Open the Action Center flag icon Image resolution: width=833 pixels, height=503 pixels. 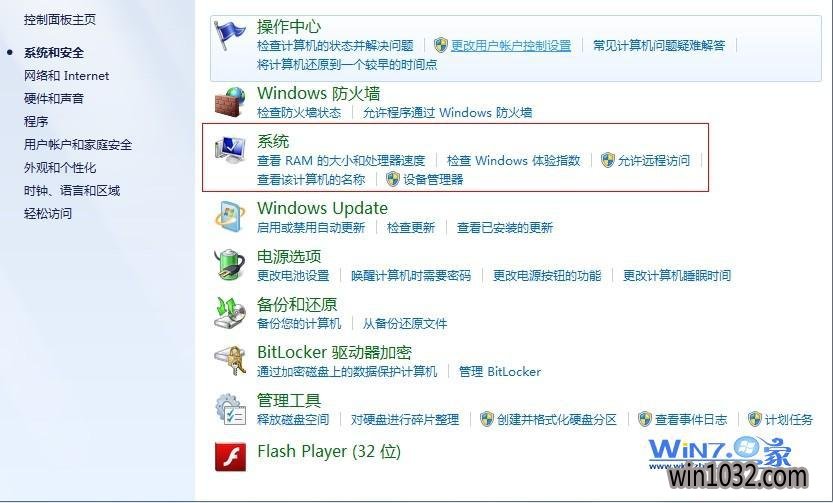tap(230, 35)
